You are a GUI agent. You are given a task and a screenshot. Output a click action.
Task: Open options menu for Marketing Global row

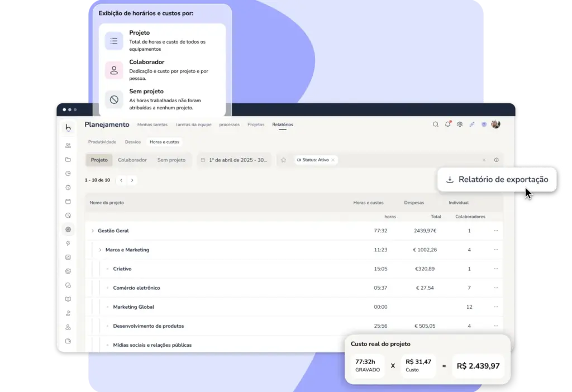click(496, 307)
